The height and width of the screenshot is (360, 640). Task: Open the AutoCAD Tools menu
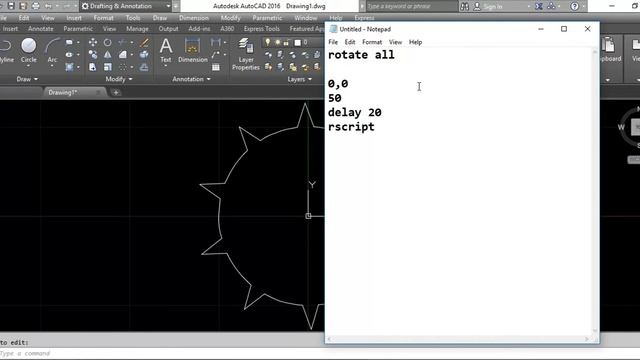point(133,18)
